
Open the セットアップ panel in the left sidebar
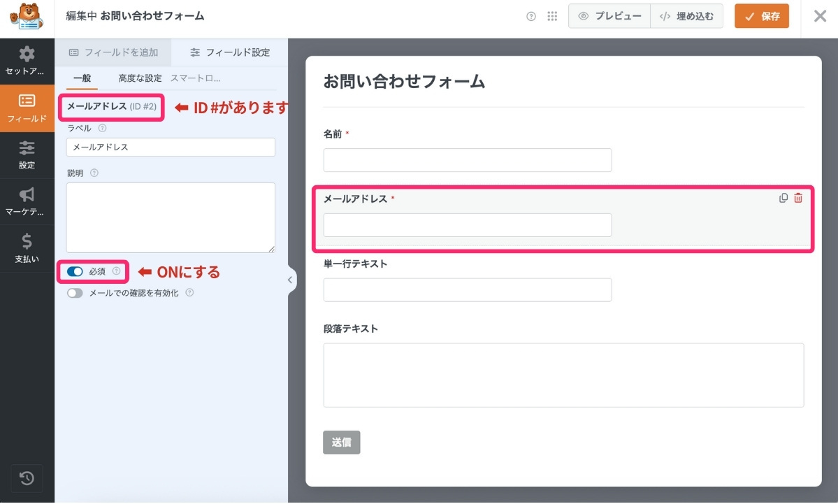click(27, 62)
